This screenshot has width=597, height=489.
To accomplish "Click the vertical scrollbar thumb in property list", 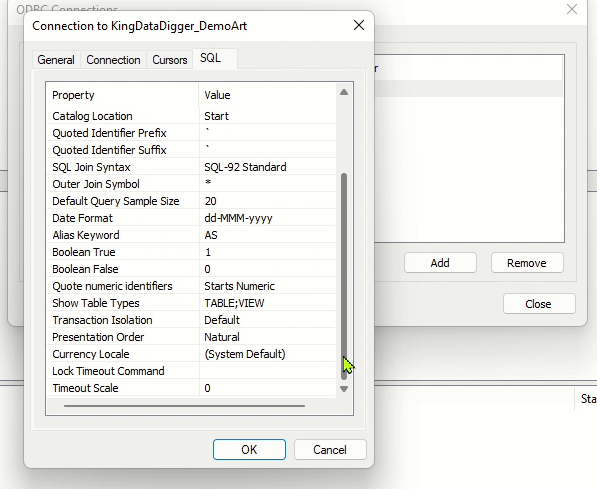I will pyautogui.click(x=344, y=276).
